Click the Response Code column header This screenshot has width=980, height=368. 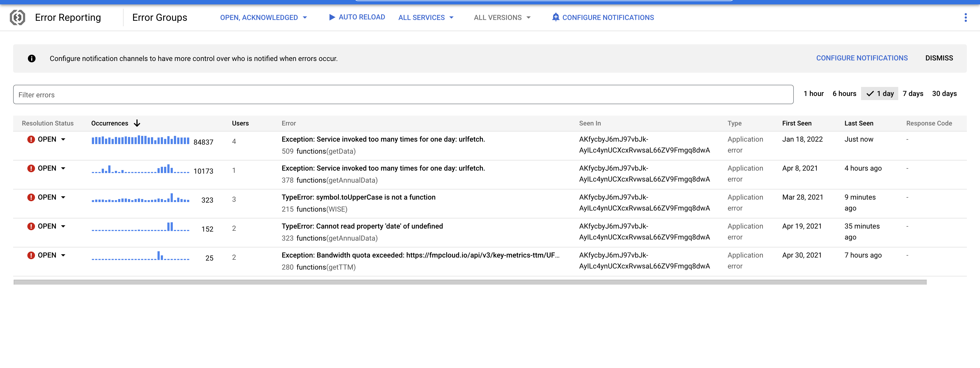click(x=929, y=123)
